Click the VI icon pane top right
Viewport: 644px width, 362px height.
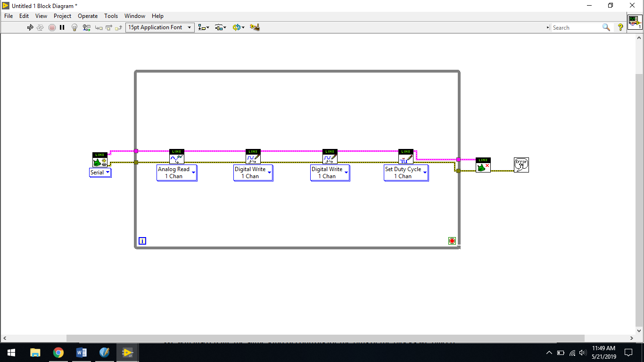click(635, 22)
